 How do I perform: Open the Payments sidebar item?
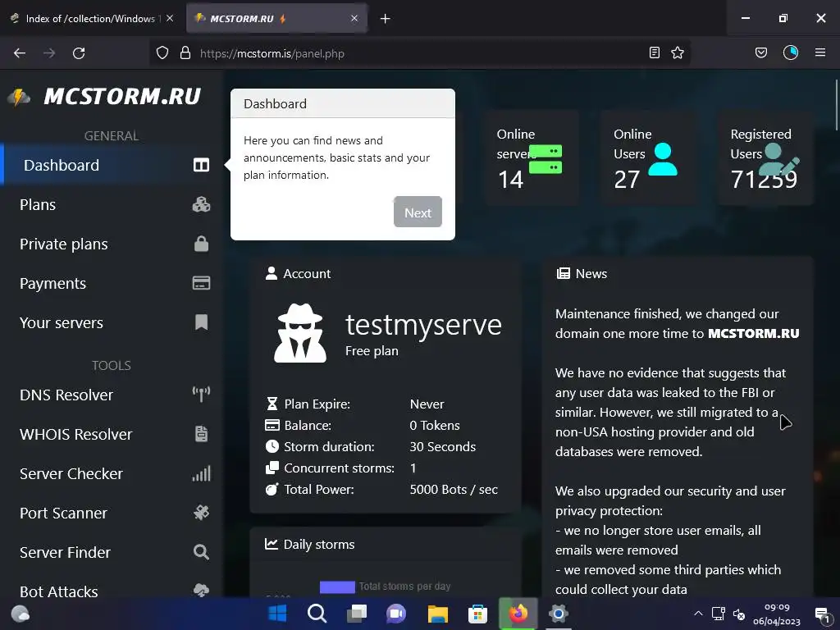(x=111, y=283)
